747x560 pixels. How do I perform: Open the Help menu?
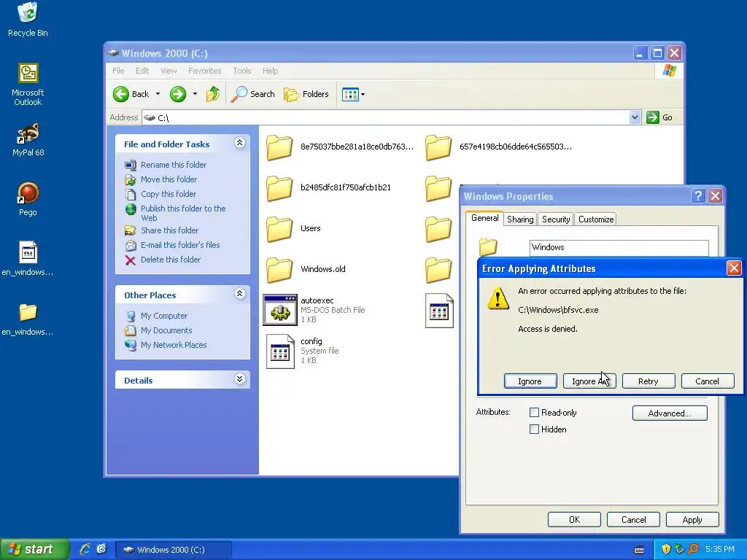click(270, 71)
